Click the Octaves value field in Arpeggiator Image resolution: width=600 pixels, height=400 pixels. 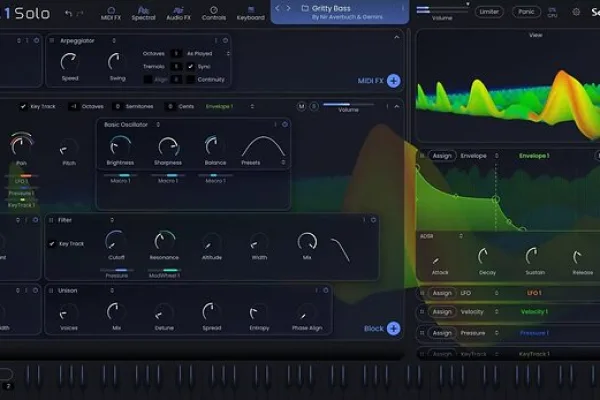(176, 54)
